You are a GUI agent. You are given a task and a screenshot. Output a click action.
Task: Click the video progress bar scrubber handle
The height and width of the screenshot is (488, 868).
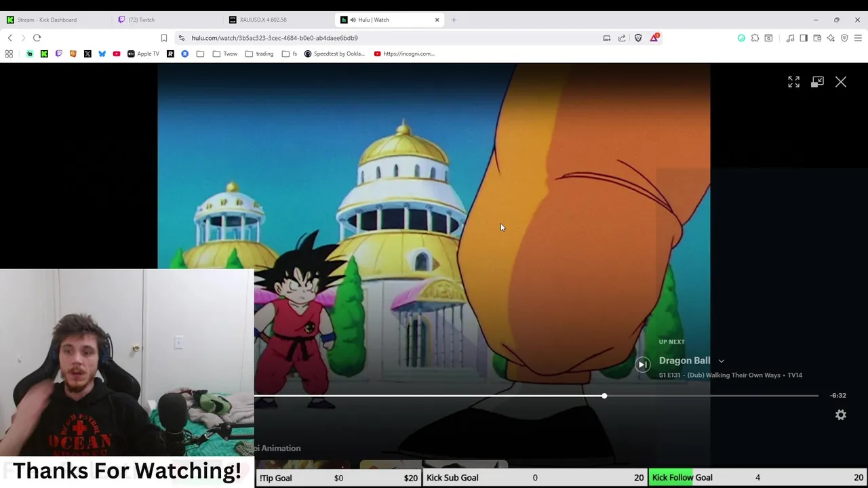604,396
